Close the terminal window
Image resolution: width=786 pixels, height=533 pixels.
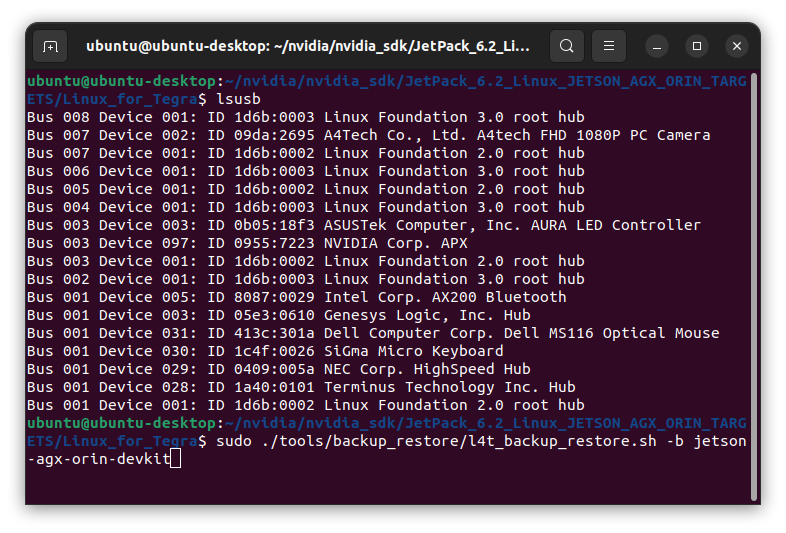[x=737, y=46]
